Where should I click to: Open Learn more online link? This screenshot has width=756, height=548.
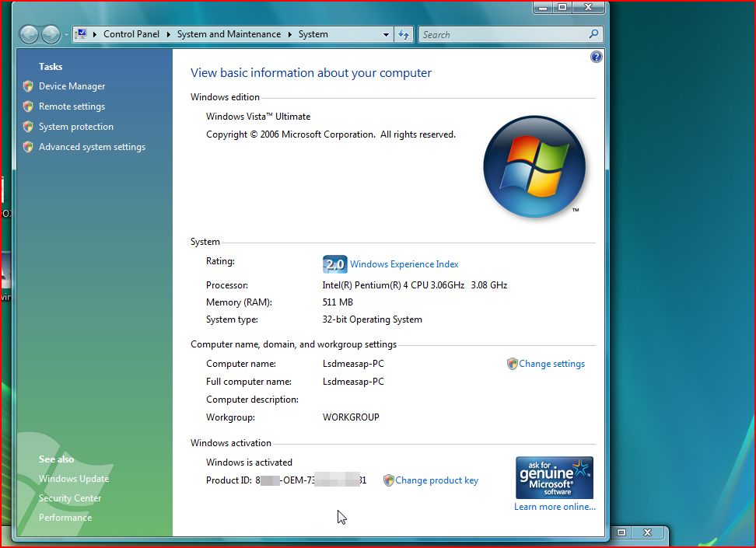coord(555,507)
